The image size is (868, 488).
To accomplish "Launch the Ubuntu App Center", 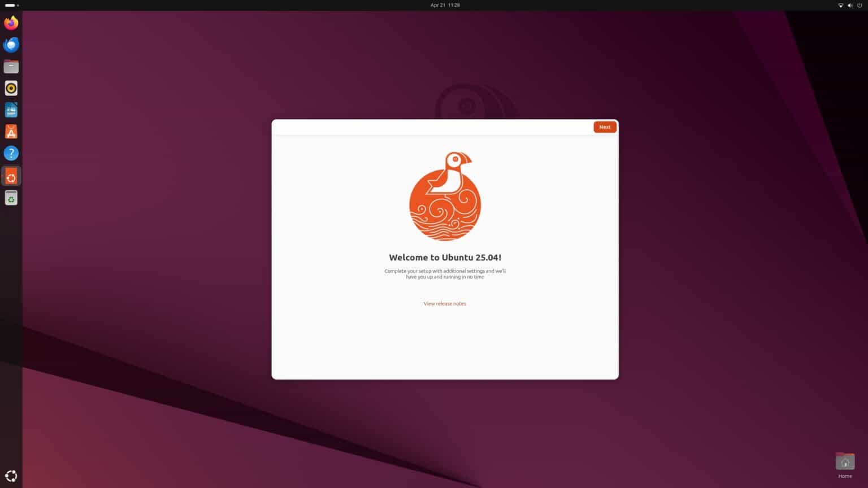I will [11, 131].
